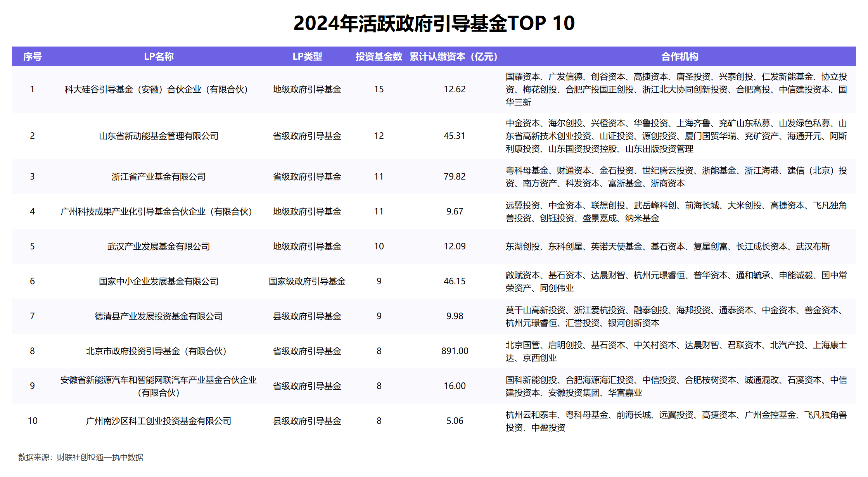The height and width of the screenshot is (477, 868).
Task: Click fund count 15 in row 1
Action: 379,90
